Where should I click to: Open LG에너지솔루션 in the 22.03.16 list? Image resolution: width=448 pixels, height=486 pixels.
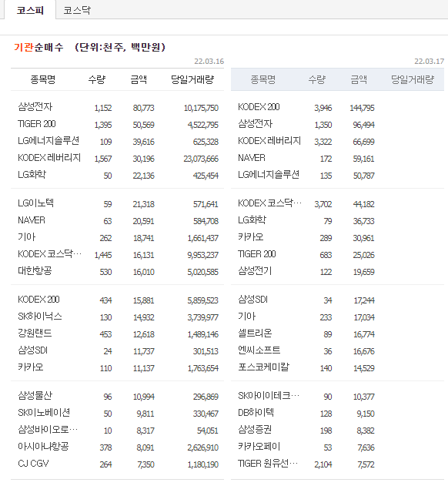48,141
